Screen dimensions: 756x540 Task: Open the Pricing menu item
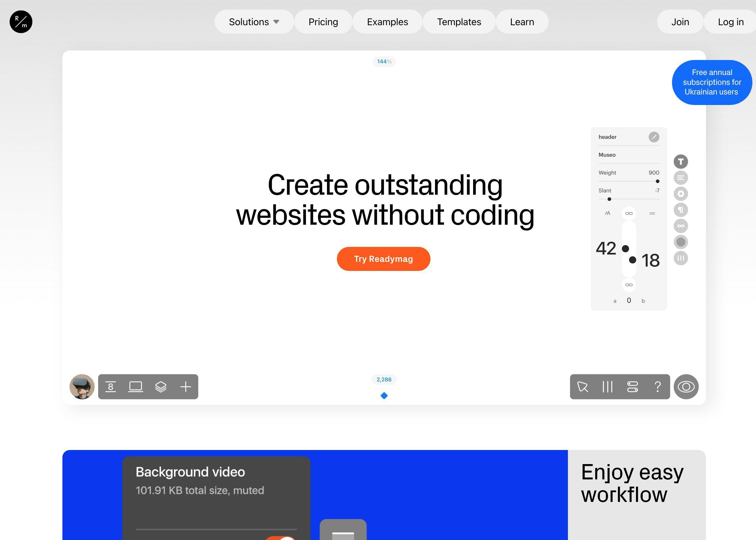pyautogui.click(x=323, y=22)
